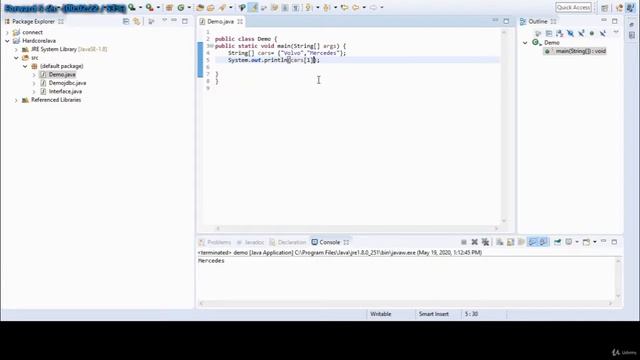
Task: Expand the JRE System Library node
Action: [16, 49]
